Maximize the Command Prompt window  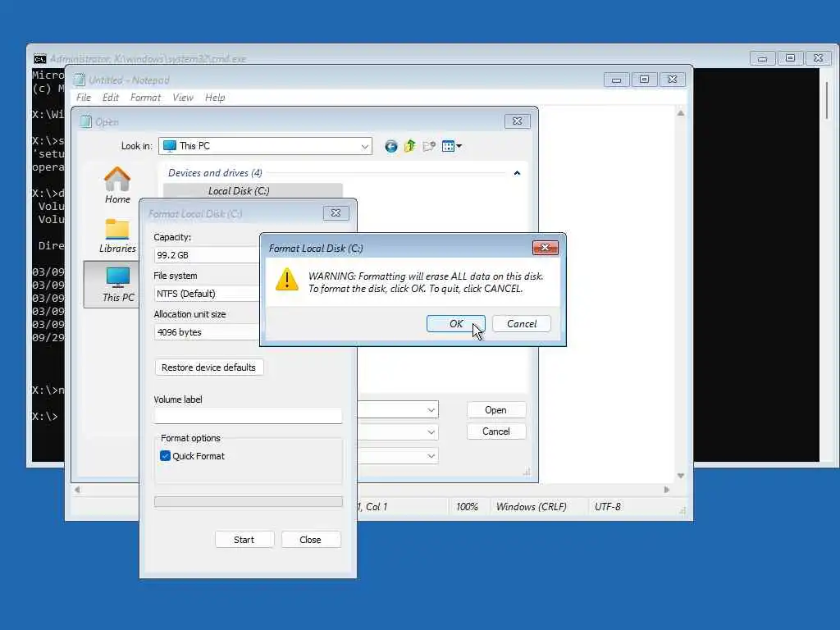point(790,58)
